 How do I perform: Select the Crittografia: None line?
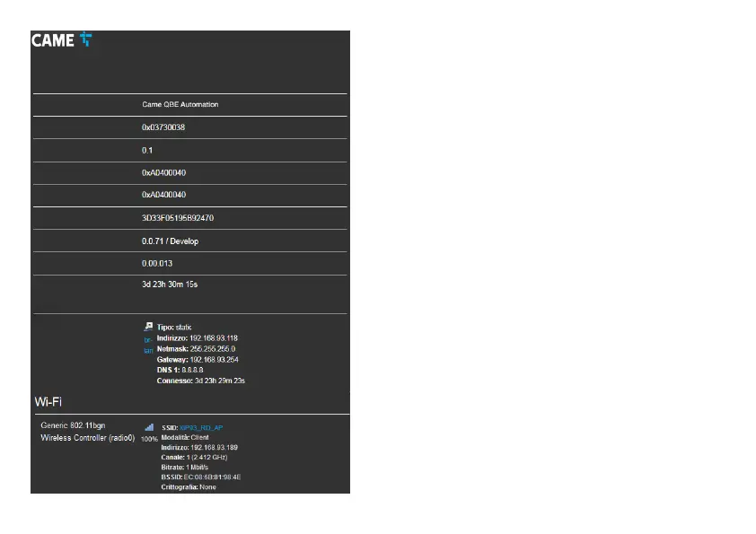click(x=189, y=487)
